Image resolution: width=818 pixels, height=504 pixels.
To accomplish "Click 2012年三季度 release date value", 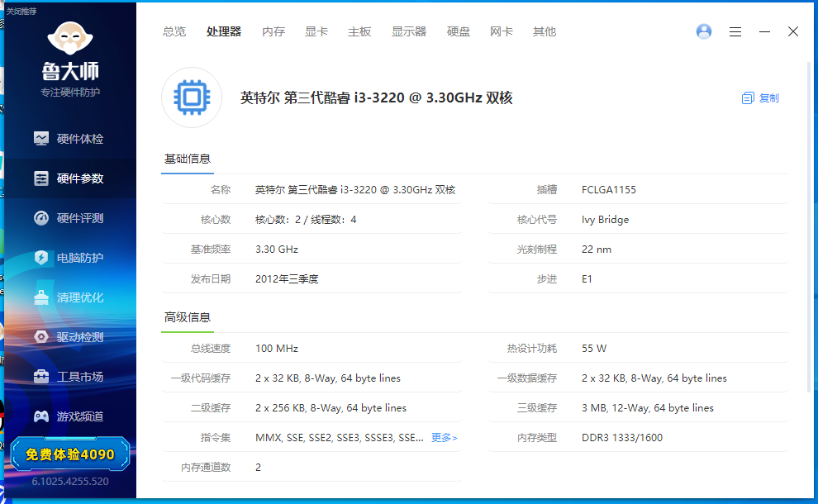I will click(287, 279).
